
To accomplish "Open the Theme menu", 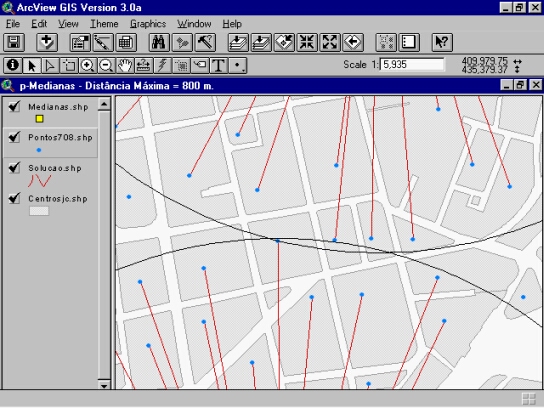I will (104, 24).
